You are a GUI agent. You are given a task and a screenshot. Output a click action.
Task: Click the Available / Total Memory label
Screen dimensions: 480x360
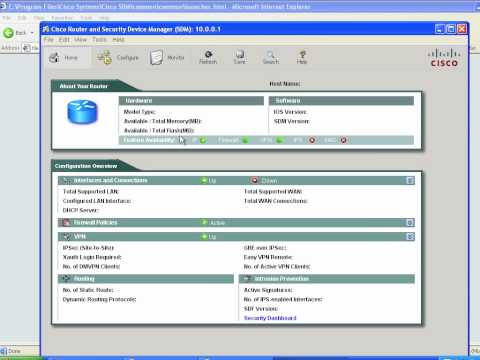[163, 121]
